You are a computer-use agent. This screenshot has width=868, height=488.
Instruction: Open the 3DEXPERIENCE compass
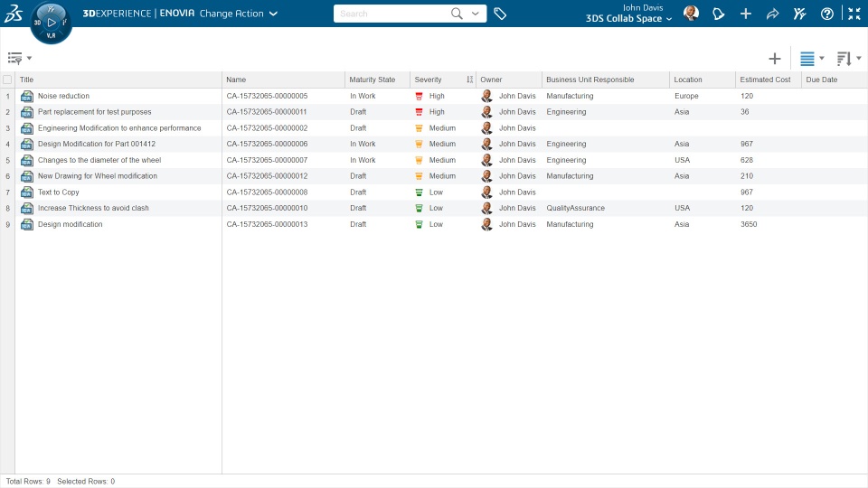[51, 23]
